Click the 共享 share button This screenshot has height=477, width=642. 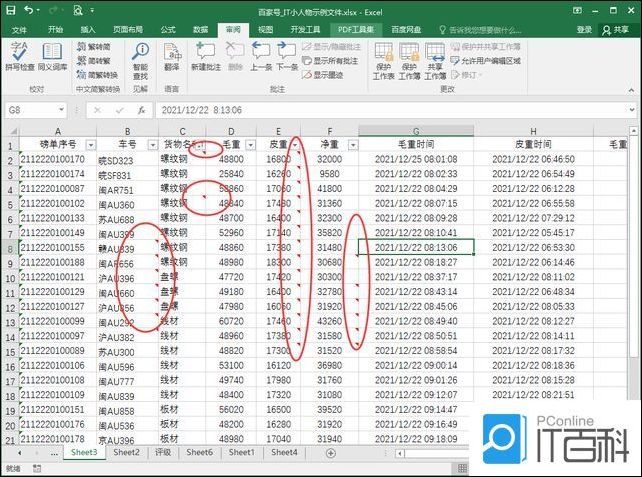[x=615, y=29]
